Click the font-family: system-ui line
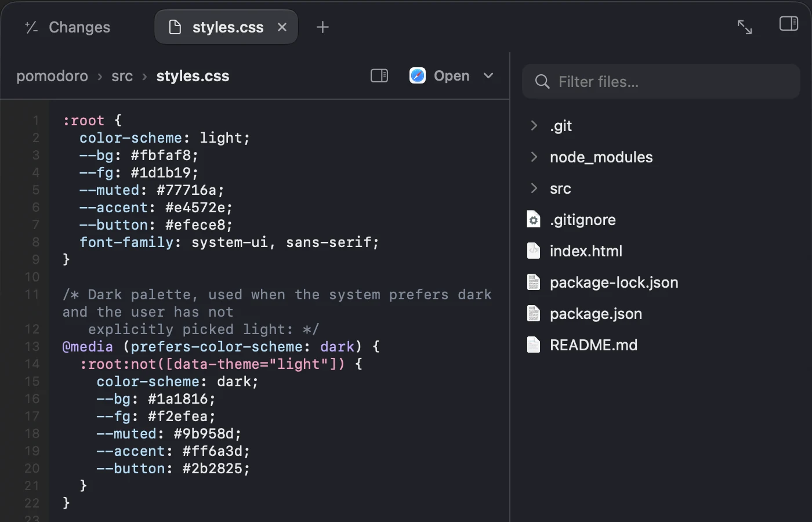812x522 pixels. 229,242
